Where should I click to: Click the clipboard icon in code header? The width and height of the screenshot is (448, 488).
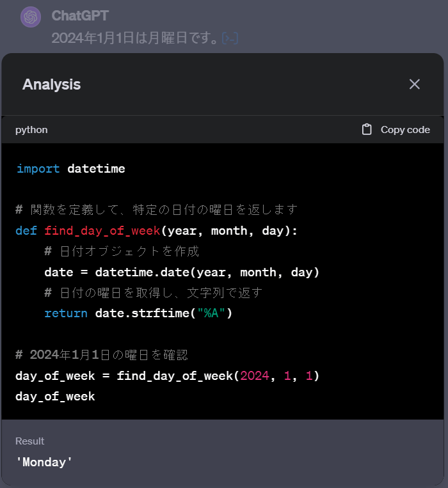click(x=367, y=129)
